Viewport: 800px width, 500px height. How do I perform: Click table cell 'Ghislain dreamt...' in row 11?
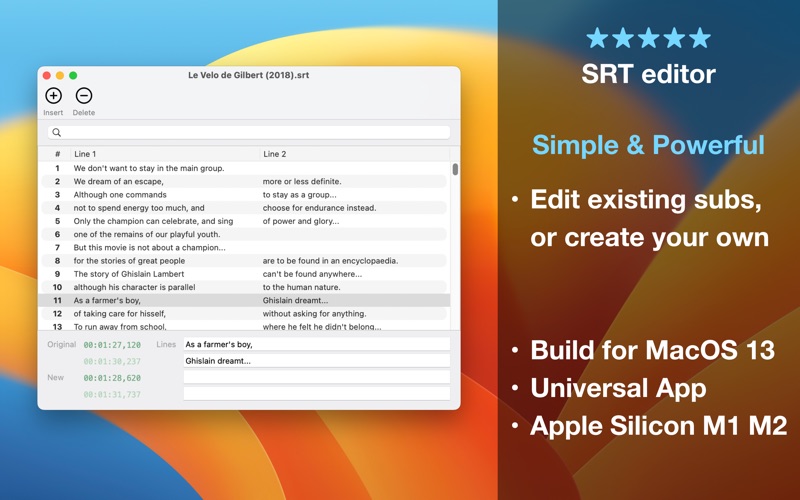(x=295, y=301)
